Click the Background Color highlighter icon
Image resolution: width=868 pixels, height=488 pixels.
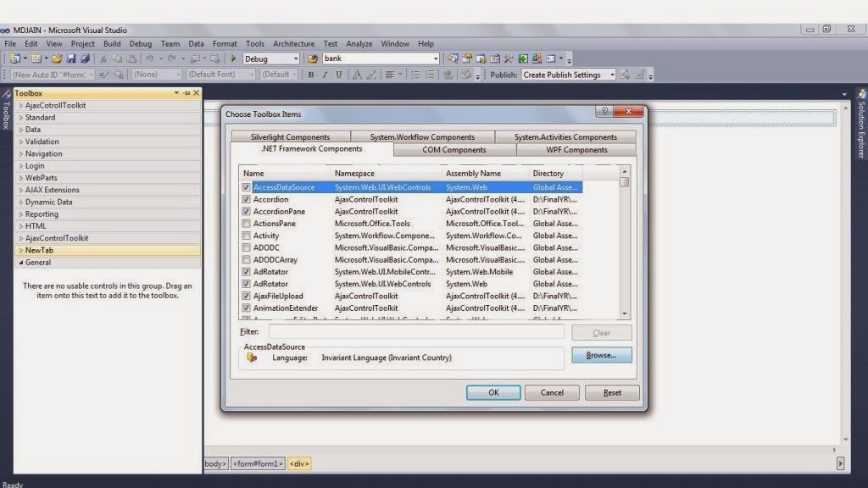[x=371, y=75]
